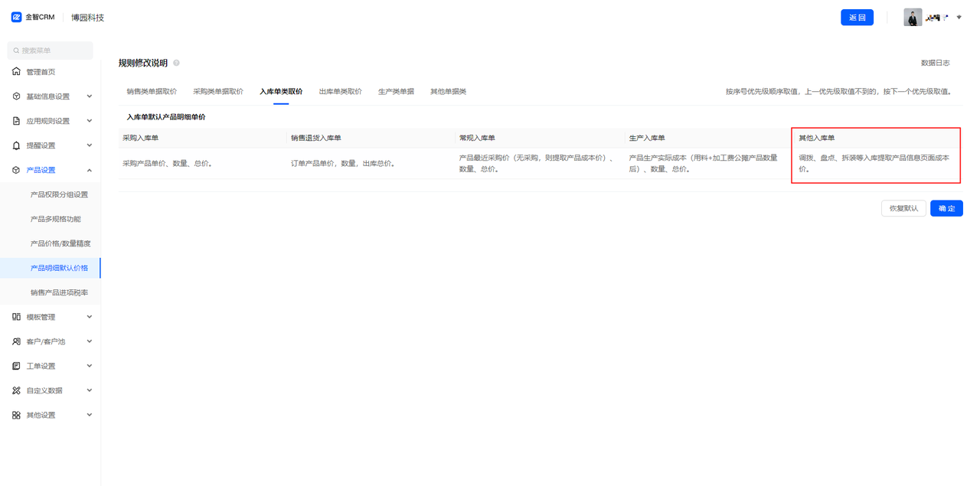980x486 pixels.
Task: Expand 客户/客户池 with its chevron
Action: coord(90,341)
